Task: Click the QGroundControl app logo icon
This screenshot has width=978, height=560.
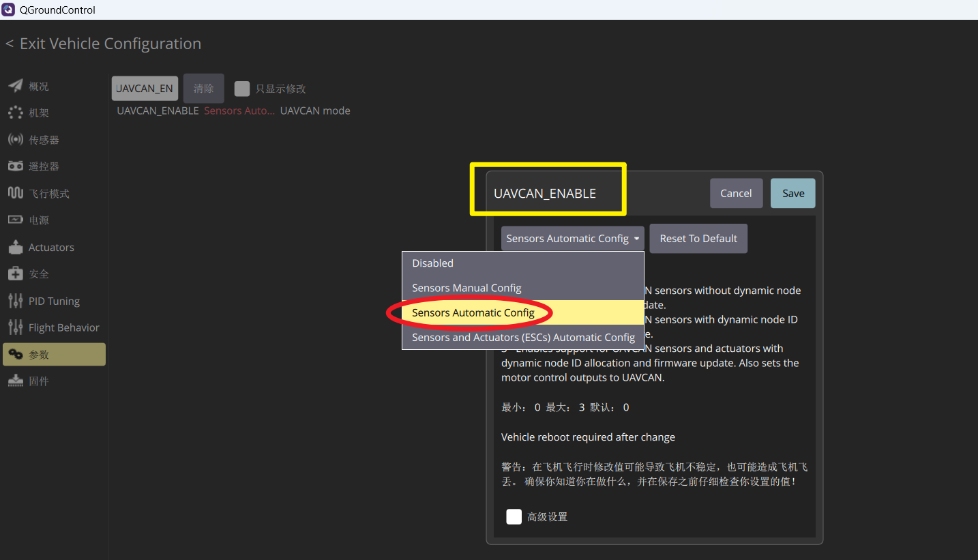Action: point(9,10)
